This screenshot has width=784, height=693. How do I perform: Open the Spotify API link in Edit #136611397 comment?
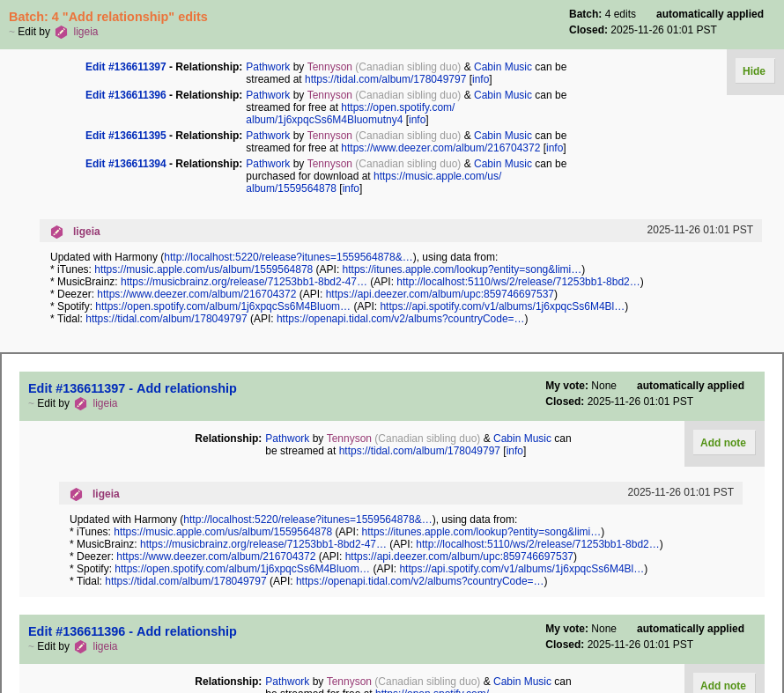[x=521, y=569]
